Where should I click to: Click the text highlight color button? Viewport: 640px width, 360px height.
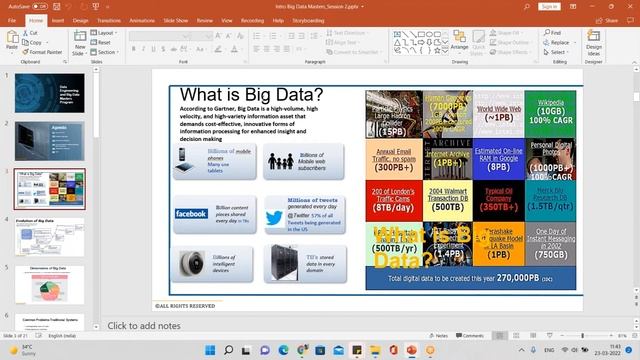(218, 49)
